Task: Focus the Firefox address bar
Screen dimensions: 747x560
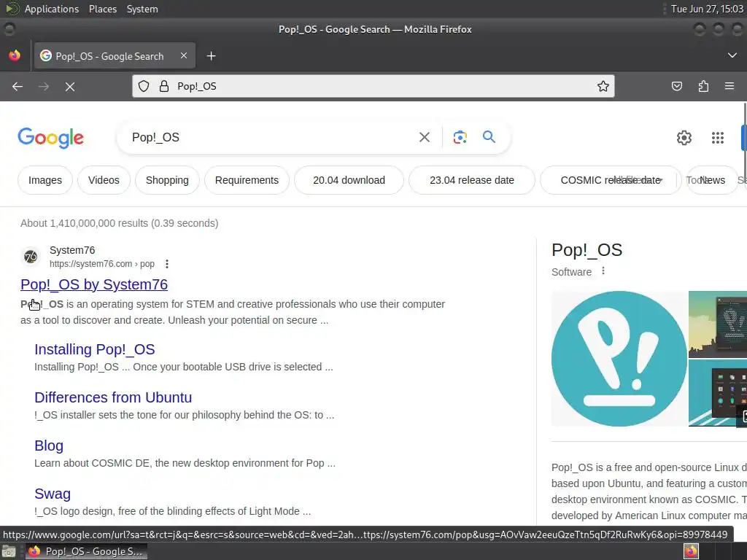Action: click(373, 86)
